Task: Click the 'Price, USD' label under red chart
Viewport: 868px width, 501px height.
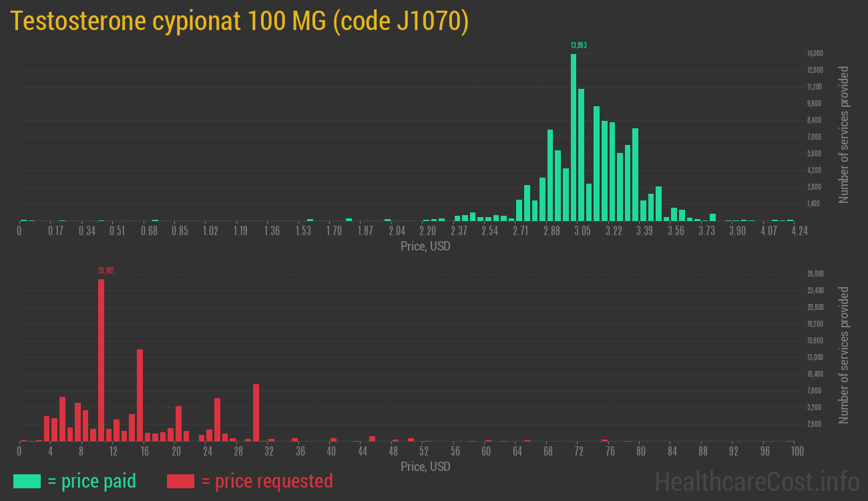Action: coord(425,466)
